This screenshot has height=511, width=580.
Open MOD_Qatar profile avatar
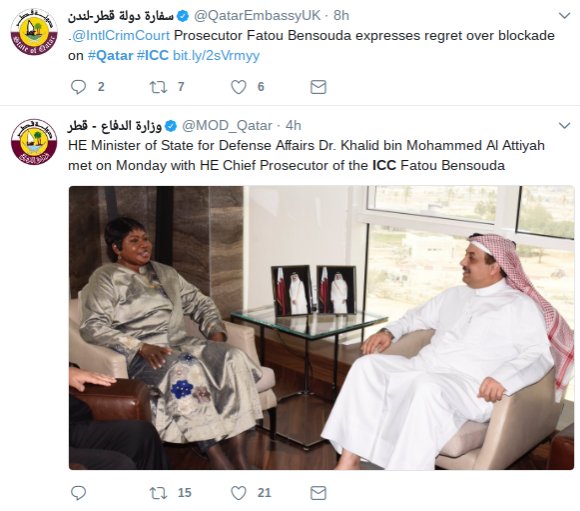(34, 142)
